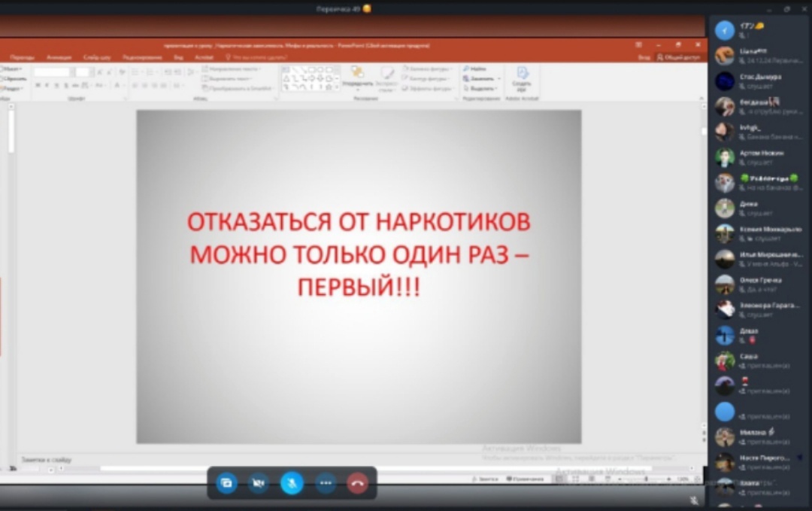Increase the list indent level

coord(177,72)
